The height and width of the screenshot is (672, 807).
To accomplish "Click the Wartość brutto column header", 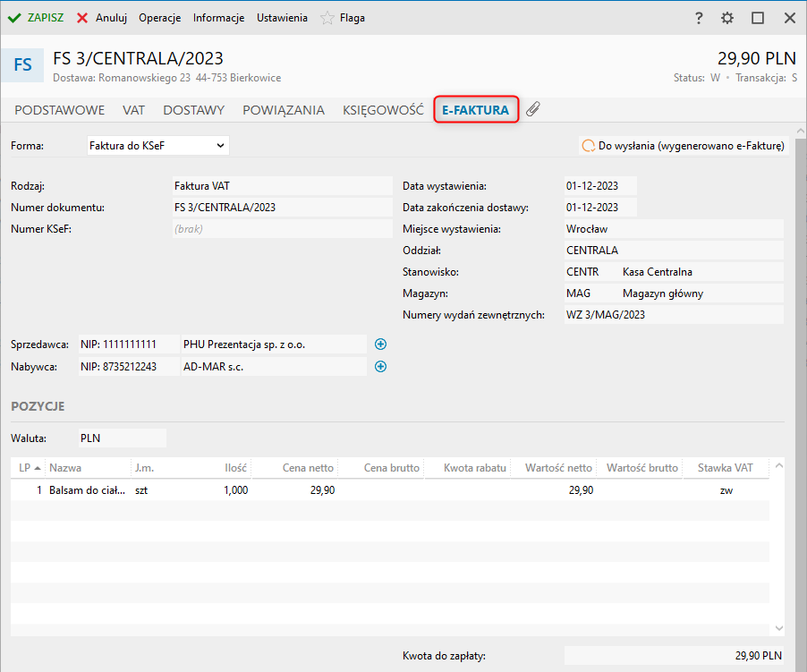I will (641, 468).
